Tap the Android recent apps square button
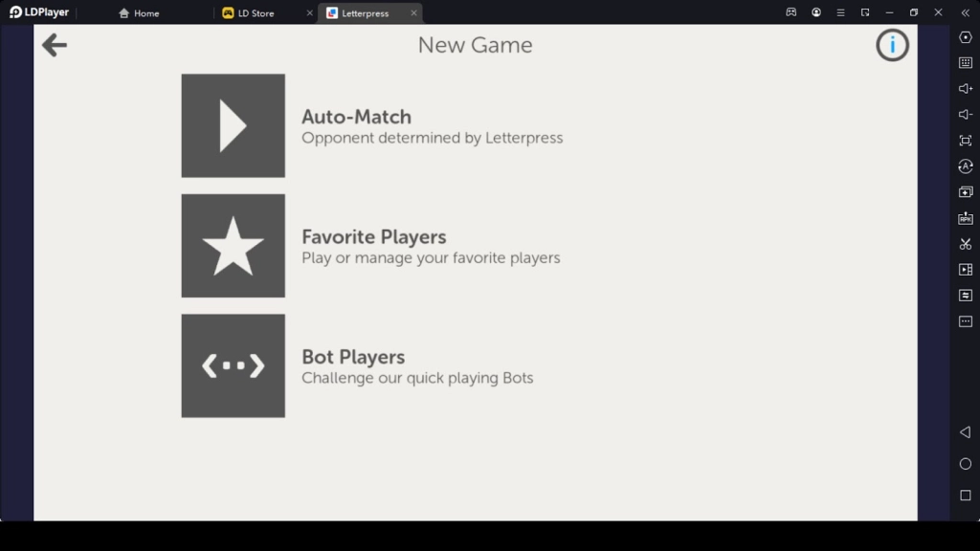This screenshot has width=980, height=551. click(965, 496)
